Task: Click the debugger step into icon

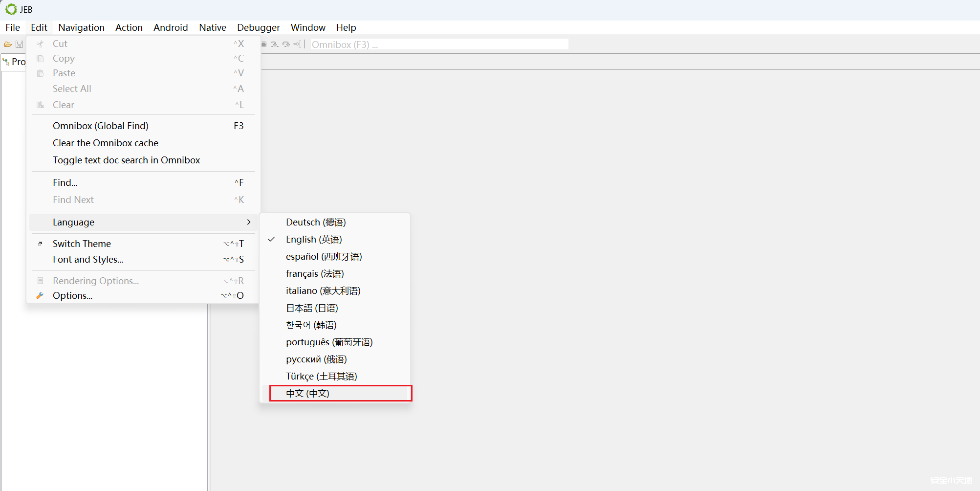Action: [x=275, y=45]
